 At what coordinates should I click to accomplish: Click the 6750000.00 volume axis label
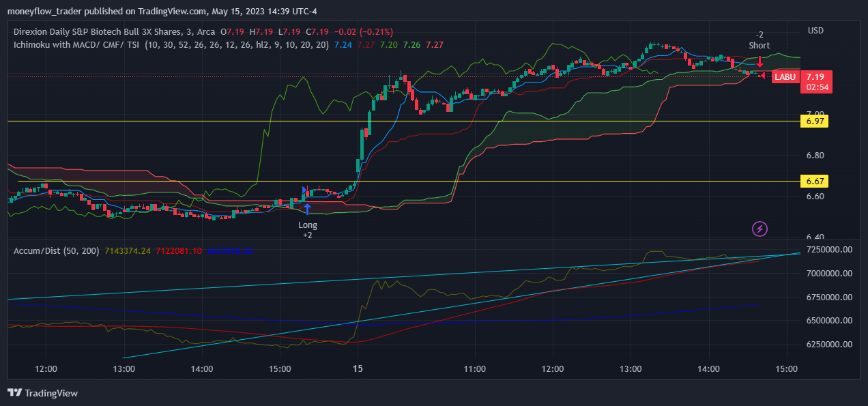[x=829, y=297]
